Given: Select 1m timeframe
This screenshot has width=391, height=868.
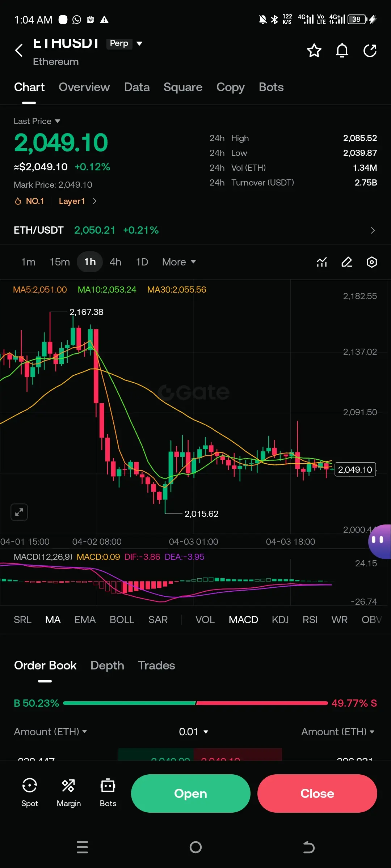Looking at the screenshot, I should [x=28, y=262].
